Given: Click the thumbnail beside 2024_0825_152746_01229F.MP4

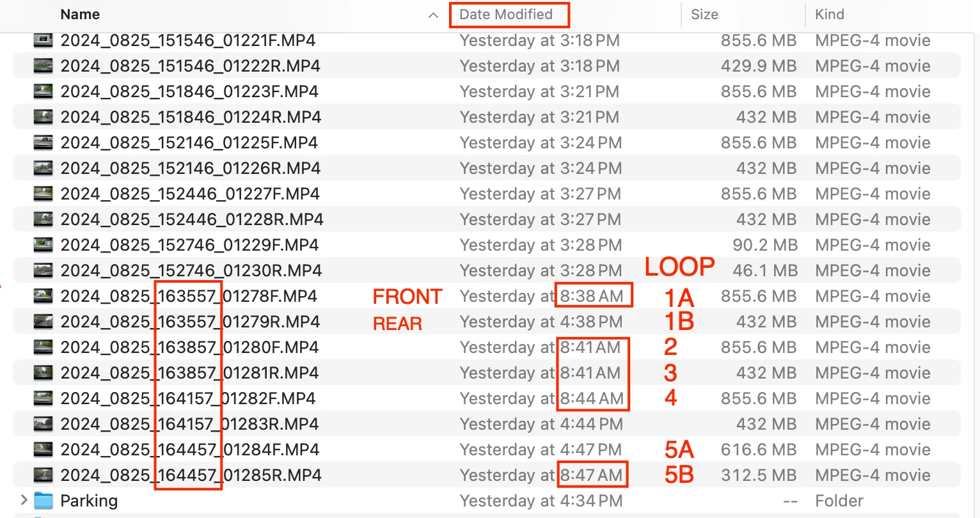Looking at the screenshot, I should [42, 245].
